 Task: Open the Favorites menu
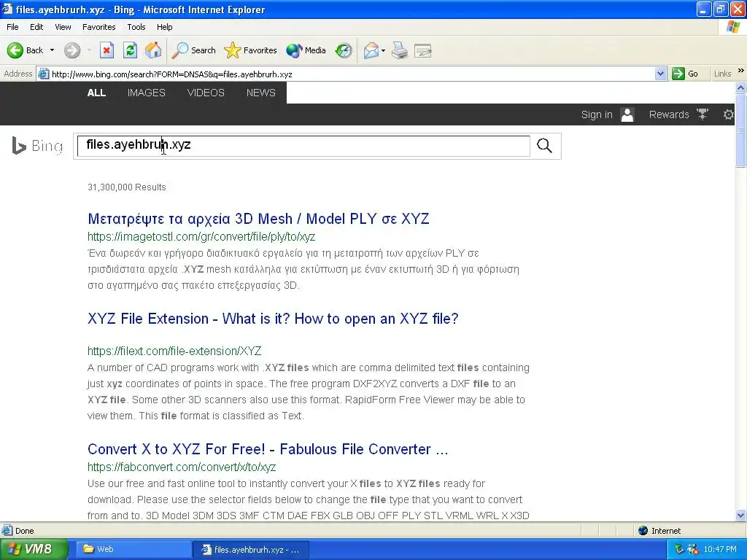99,27
